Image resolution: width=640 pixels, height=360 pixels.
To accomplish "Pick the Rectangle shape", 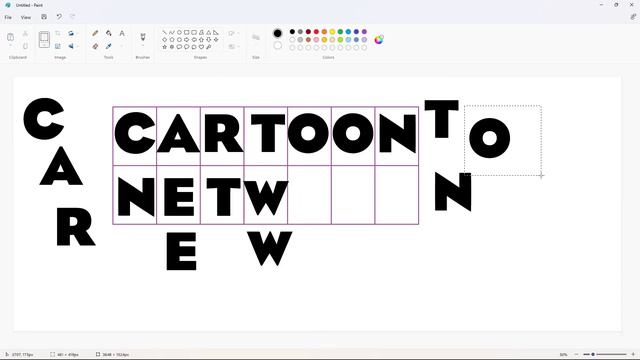I will 187,32.
